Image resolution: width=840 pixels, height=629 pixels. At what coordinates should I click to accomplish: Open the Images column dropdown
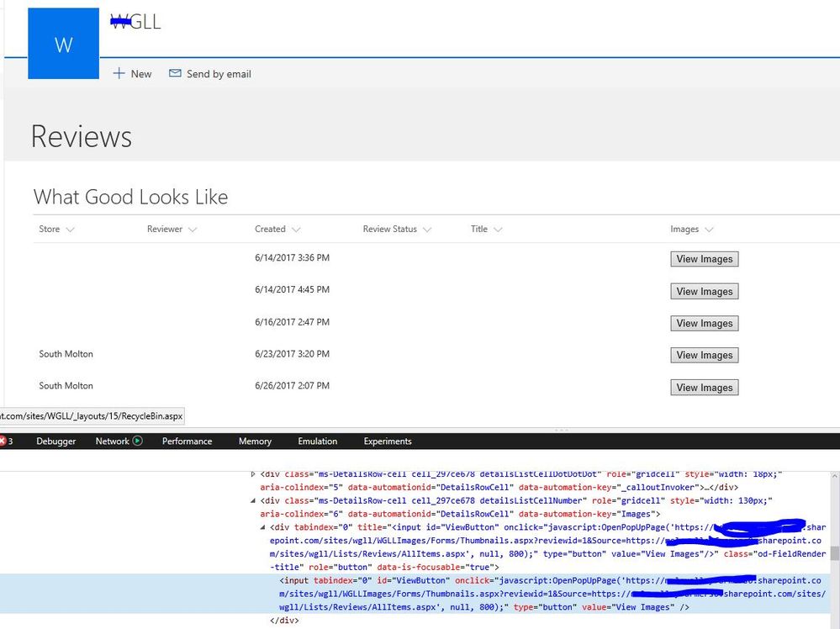tap(709, 230)
